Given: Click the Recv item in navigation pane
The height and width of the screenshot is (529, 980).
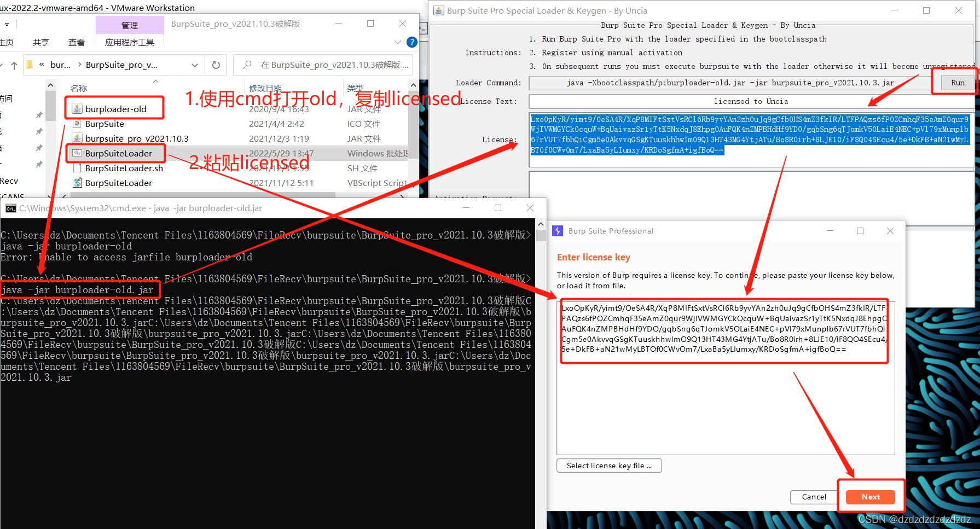Looking at the screenshot, I should pos(9,181).
